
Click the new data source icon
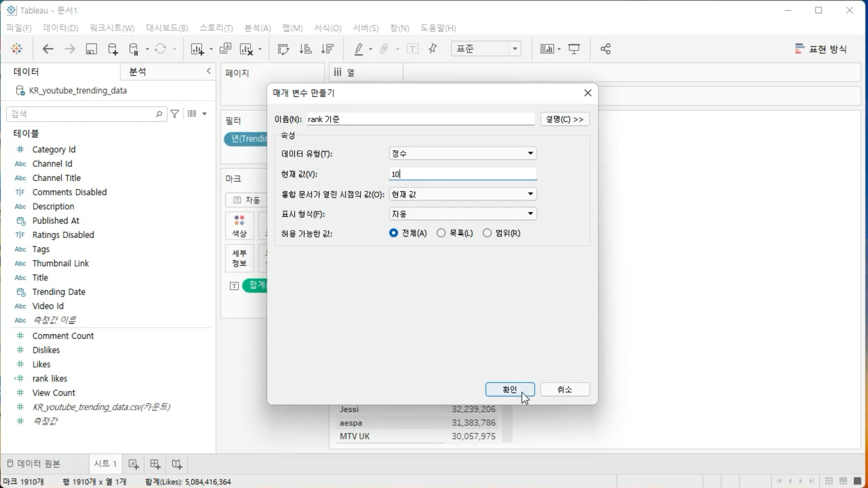[113, 49]
